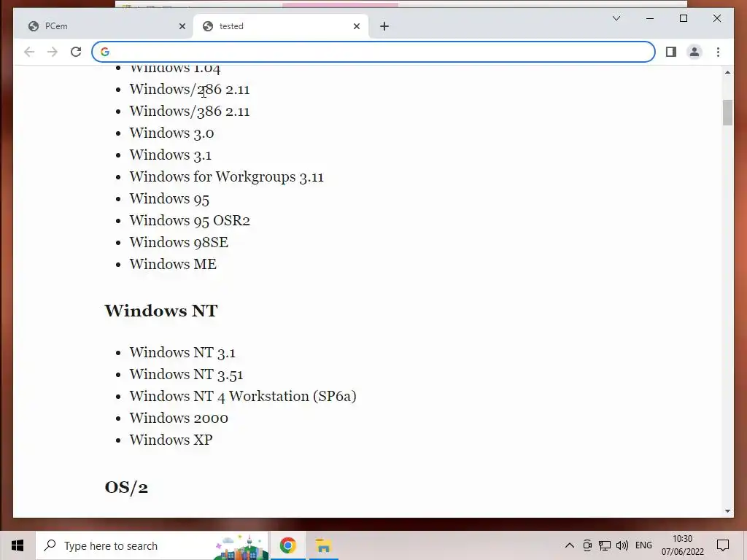The image size is (747, 560).
Task: Open the Chrome profile avatar
Action: (x=694, y=52)
